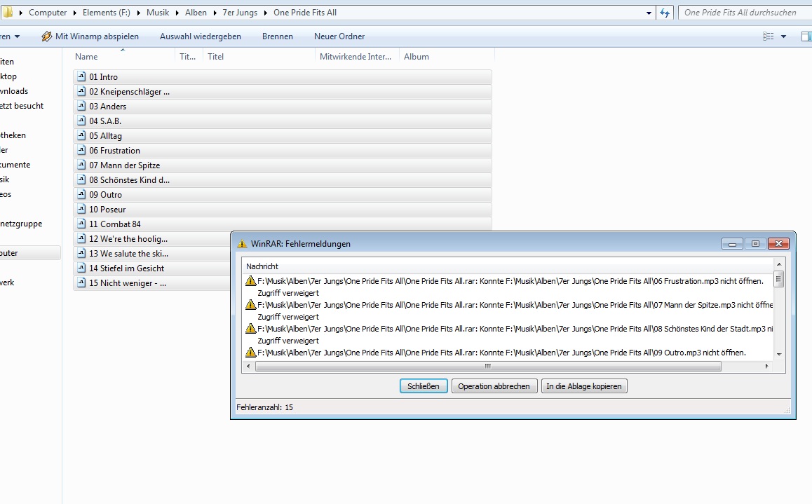Click the music file icon for 10 Poseur
Image resolution: width=812 pixels, height=504 pixels.
(x=81, y=209)
